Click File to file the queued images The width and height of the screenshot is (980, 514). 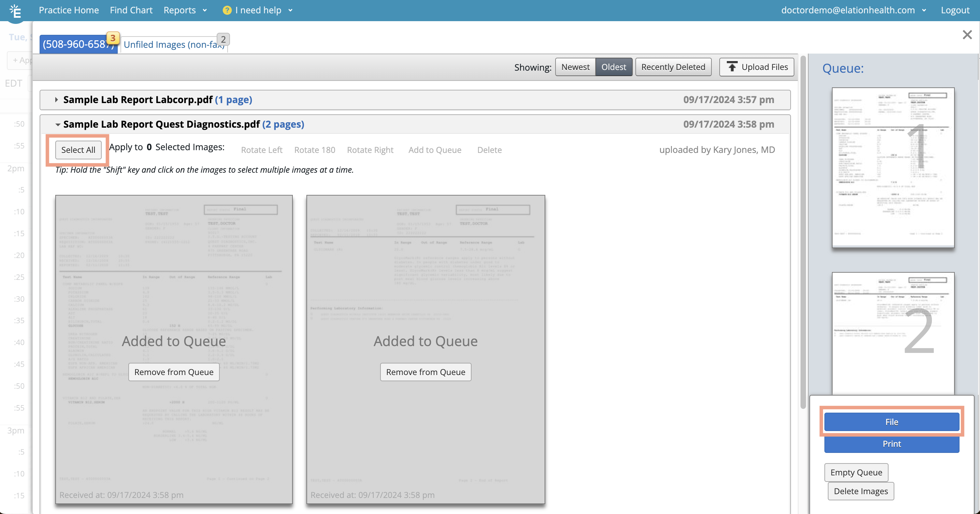[x=892, y=422]
